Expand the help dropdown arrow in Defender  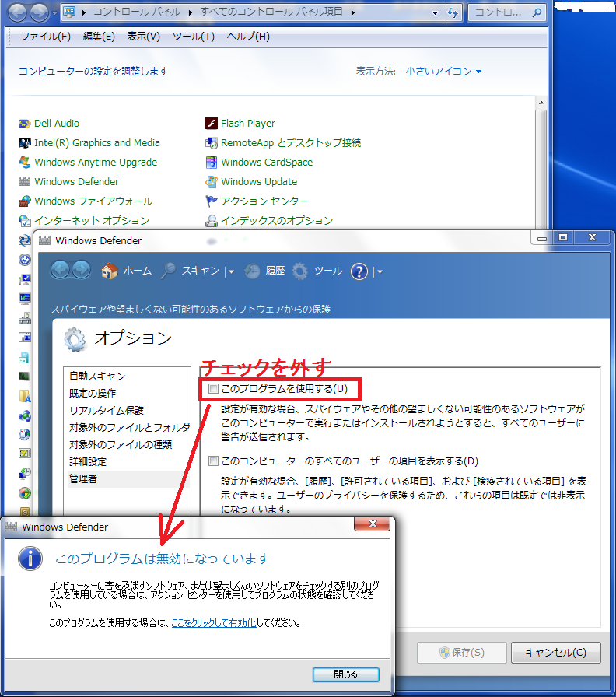coord(380,271)
